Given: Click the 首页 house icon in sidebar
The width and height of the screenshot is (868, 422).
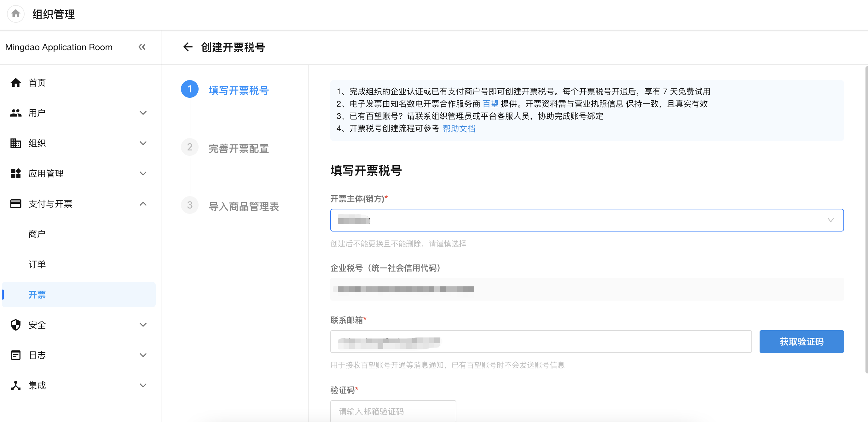Looking at the screenshot, I should pos(15,83).
